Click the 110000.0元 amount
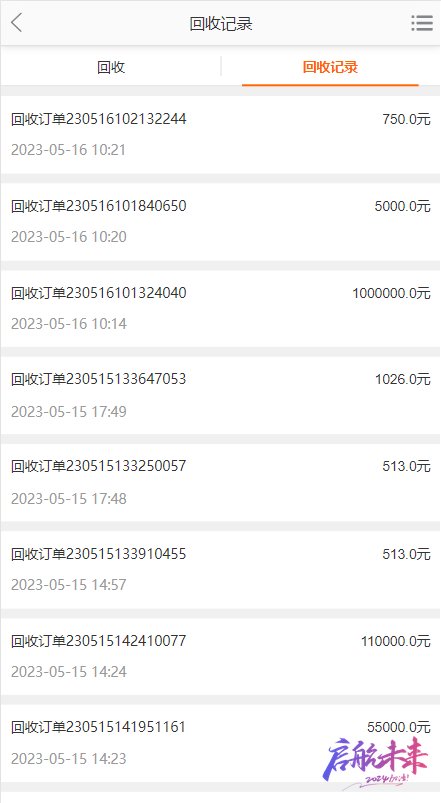Screen dimensions: 441x803 [x=395, y=641]
